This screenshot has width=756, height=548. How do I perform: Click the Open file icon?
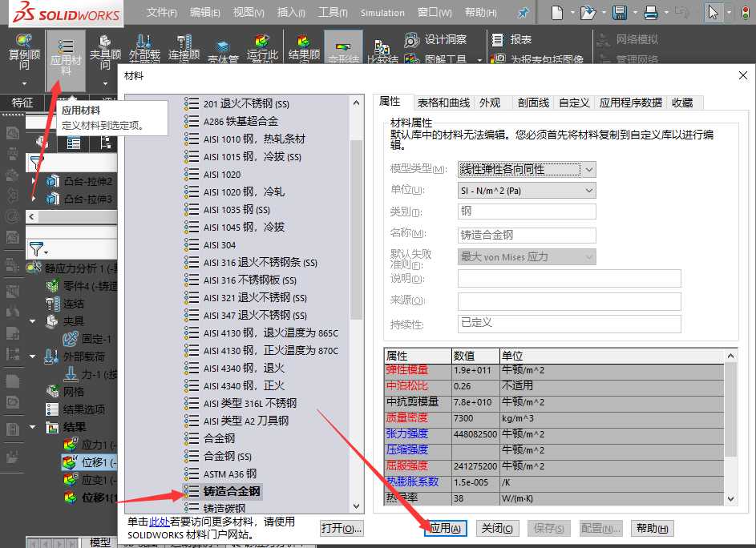click(x=588, y=13)
